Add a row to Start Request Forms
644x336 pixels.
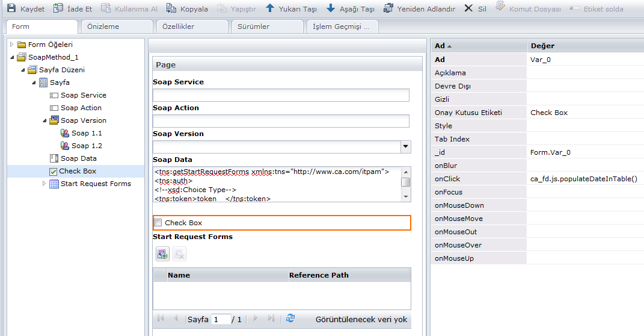tap(162, 254)
